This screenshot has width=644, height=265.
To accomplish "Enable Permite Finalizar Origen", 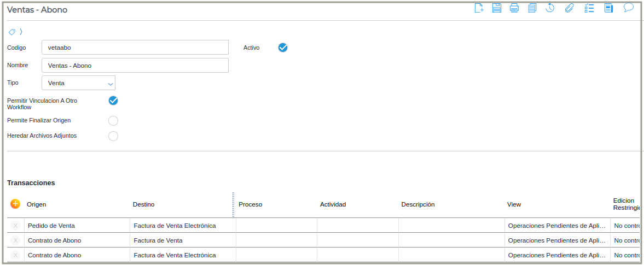I will [x=113, y=121].
